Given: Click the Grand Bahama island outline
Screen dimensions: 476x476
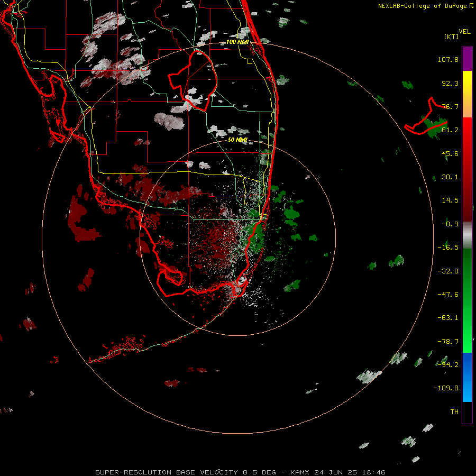Looking at the screenshot, I should click(x=426, y=117).
